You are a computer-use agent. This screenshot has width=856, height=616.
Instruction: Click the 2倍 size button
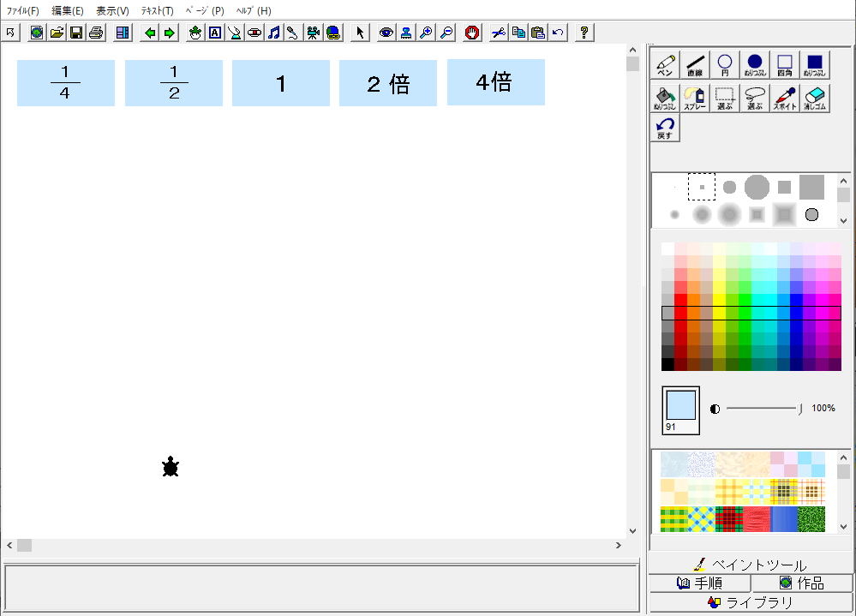point(388,83)
